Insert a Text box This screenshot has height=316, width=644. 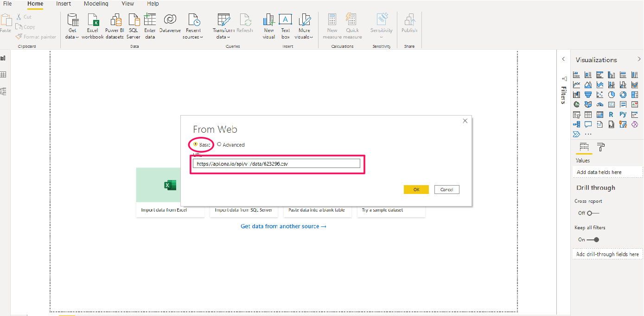click(285, 26)
